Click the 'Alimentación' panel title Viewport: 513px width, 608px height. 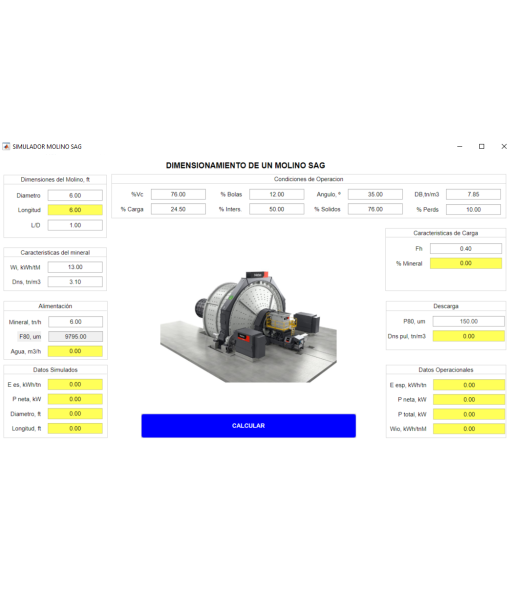pyautogui.click(x=55, y=306)
